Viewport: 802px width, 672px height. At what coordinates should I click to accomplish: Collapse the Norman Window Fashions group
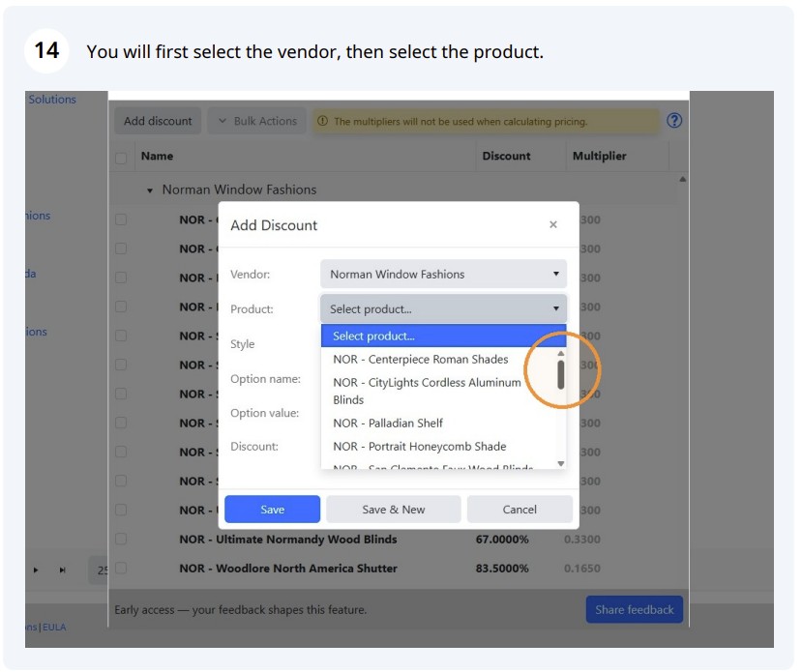150,190
